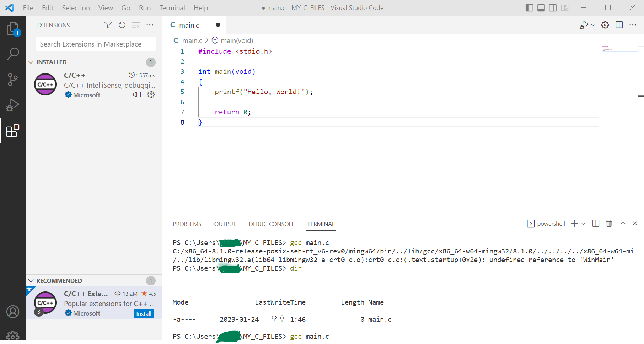Switch to the OUTPUT tab

click(225, 224)
